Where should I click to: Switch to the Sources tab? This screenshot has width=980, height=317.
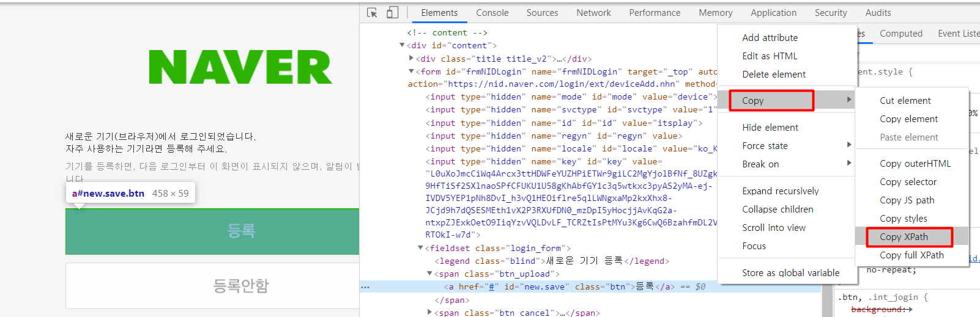[x=543, y=13]
